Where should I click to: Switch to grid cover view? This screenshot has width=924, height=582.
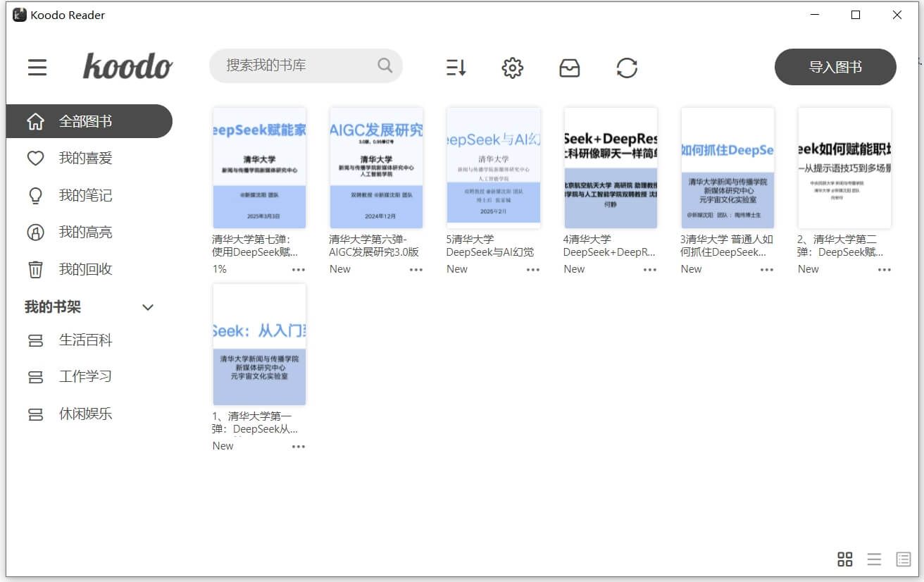(x=845, y=559)
